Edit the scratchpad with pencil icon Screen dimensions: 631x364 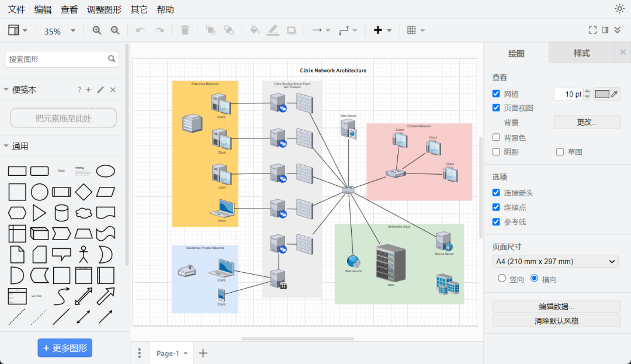point(100,90)
